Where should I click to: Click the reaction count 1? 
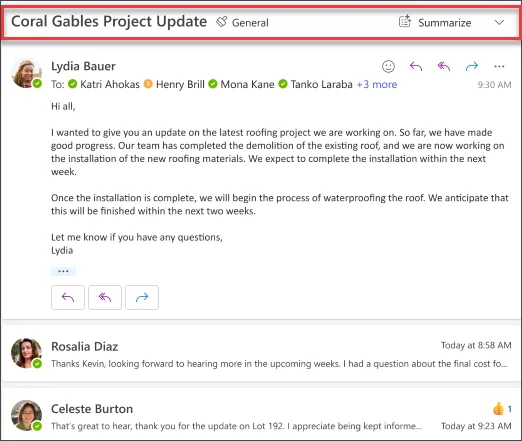point(509,409)
